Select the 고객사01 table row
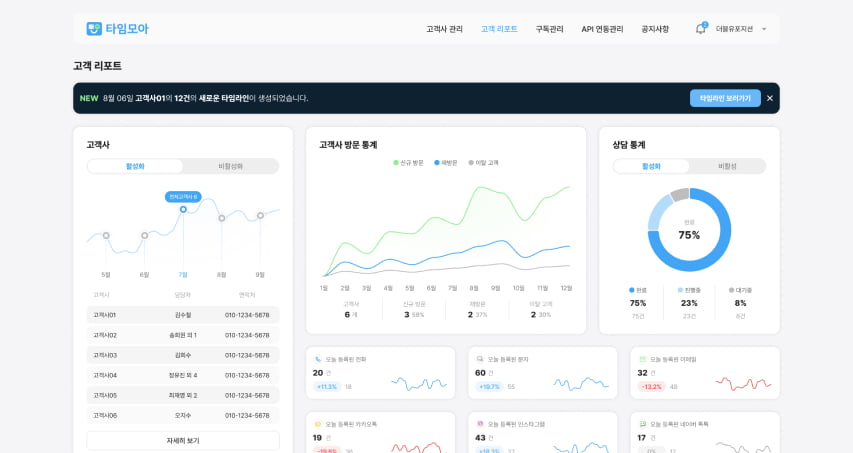 [x=183, y=315]
